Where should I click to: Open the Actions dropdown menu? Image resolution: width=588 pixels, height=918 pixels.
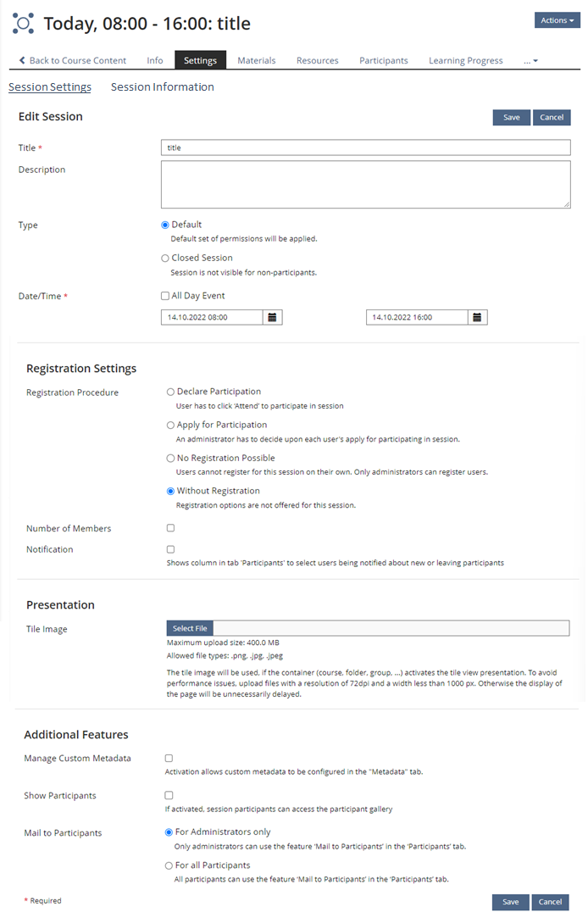pos(557,20)
